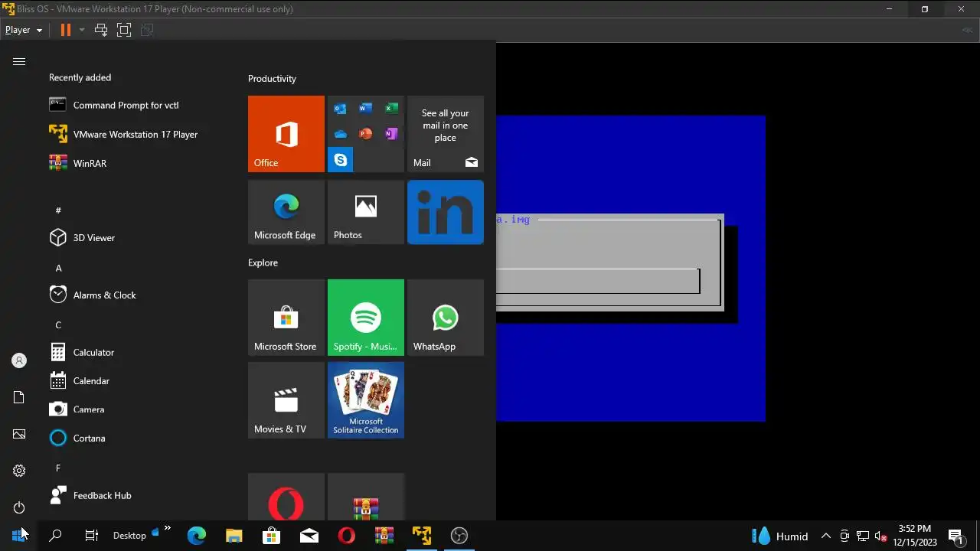Open the notification center icon
The height and width of the screenshot is (551, 980).
pos(956,536)
